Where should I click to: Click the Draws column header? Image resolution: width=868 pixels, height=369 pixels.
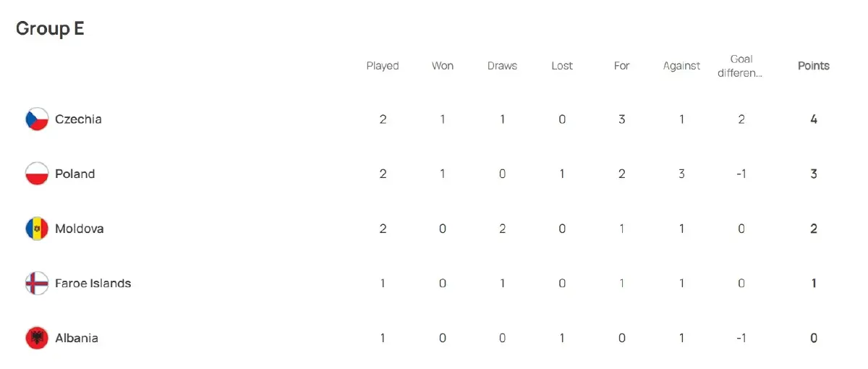[502, 66]
